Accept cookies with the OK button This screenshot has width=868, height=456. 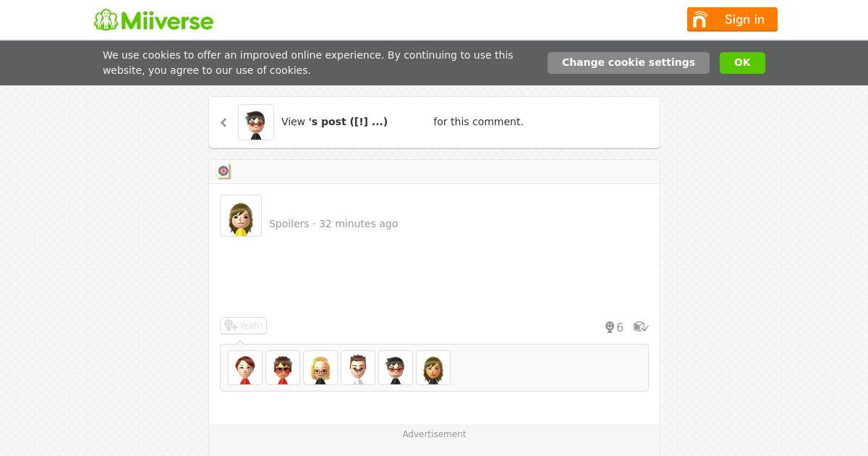tap(742, 63)
